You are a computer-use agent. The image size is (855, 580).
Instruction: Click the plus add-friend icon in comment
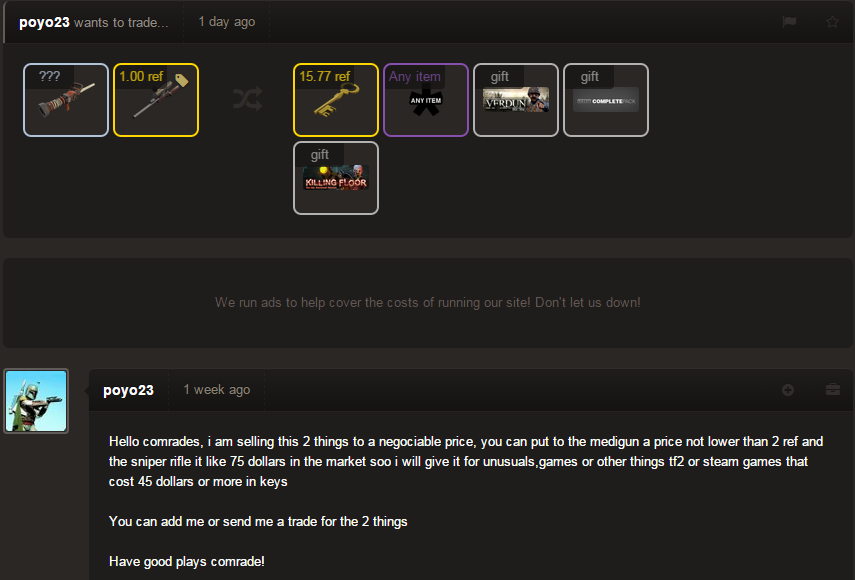click(x=787, y=390)
